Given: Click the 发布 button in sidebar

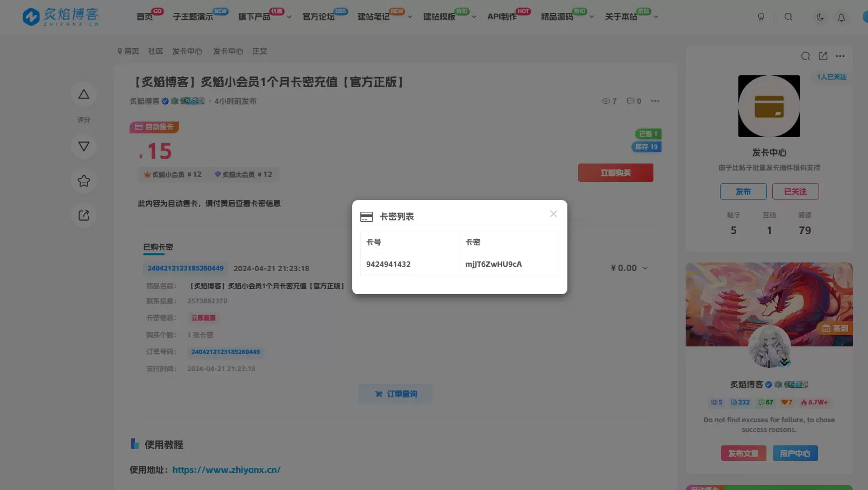Looking at the screenshot, I should pyautogui.click(x=743, y=191).
